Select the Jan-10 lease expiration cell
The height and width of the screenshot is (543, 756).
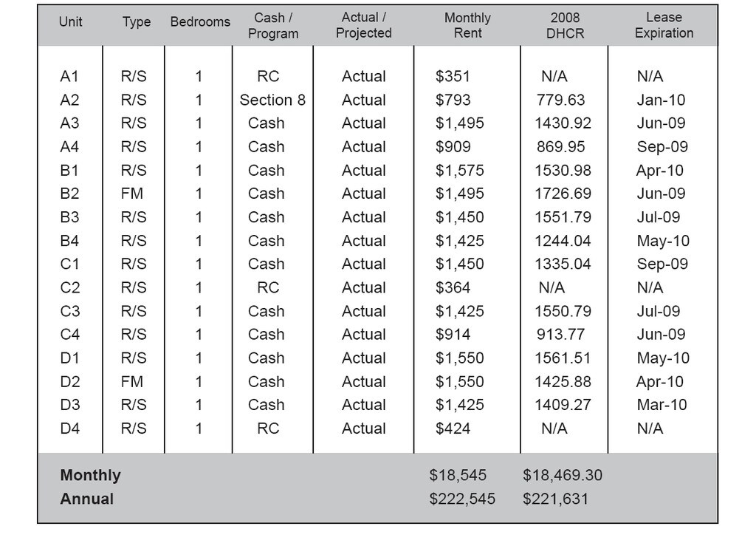(661, 100)
